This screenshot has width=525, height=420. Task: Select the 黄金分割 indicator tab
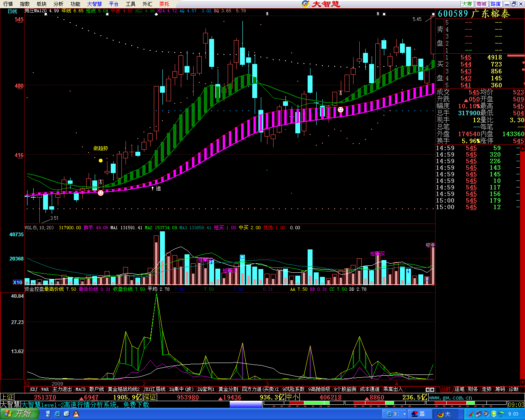click(x=228, y=389)
